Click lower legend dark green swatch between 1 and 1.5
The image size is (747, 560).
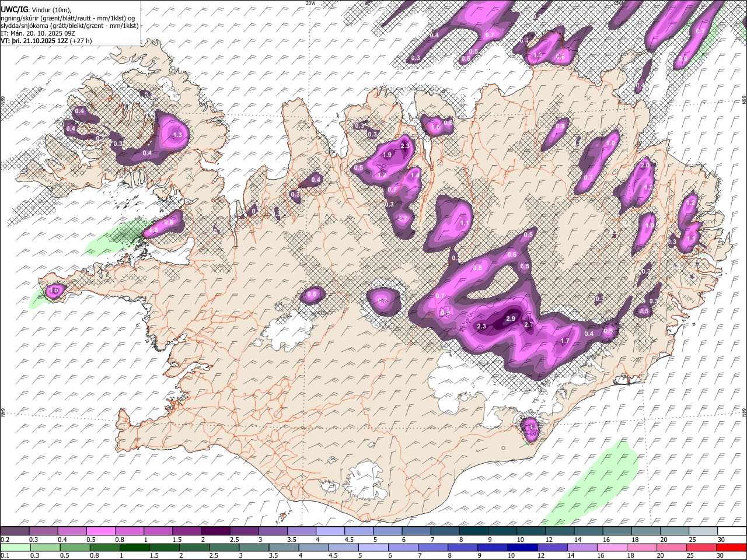[x=136, y=547]
